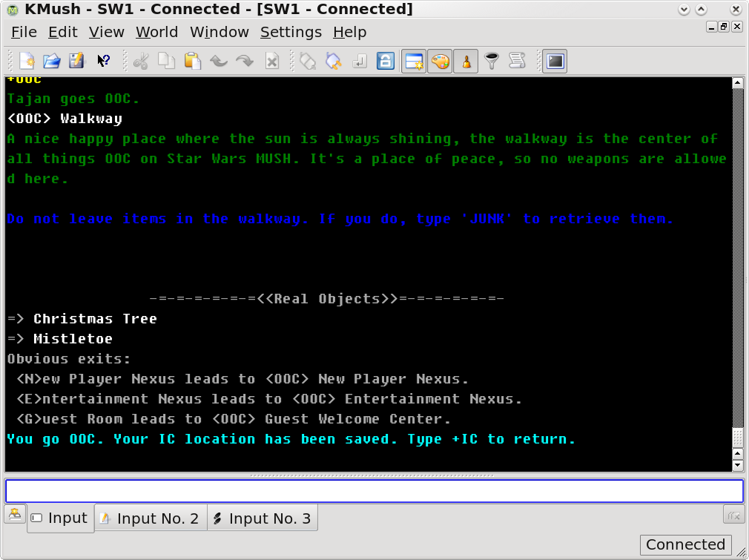Click the Copy icon
Viewport: 749px width, 560px height.
pos(166,61)
